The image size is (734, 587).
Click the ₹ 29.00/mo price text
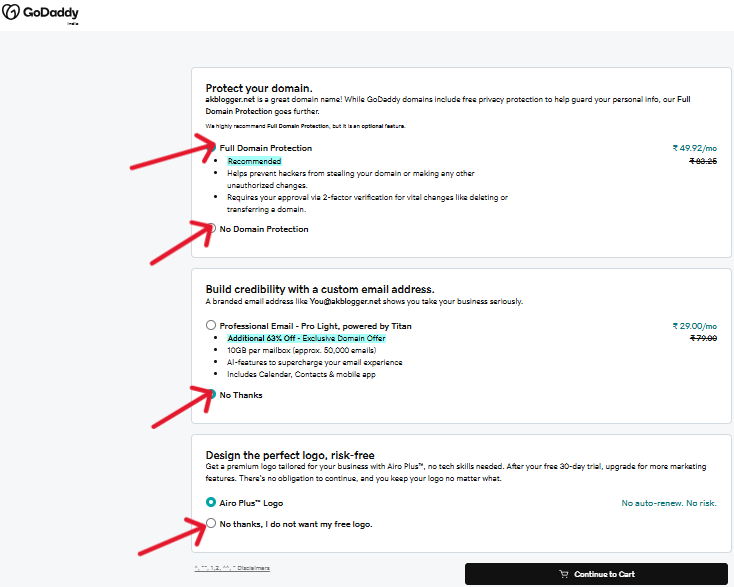(x=695, y=326)
